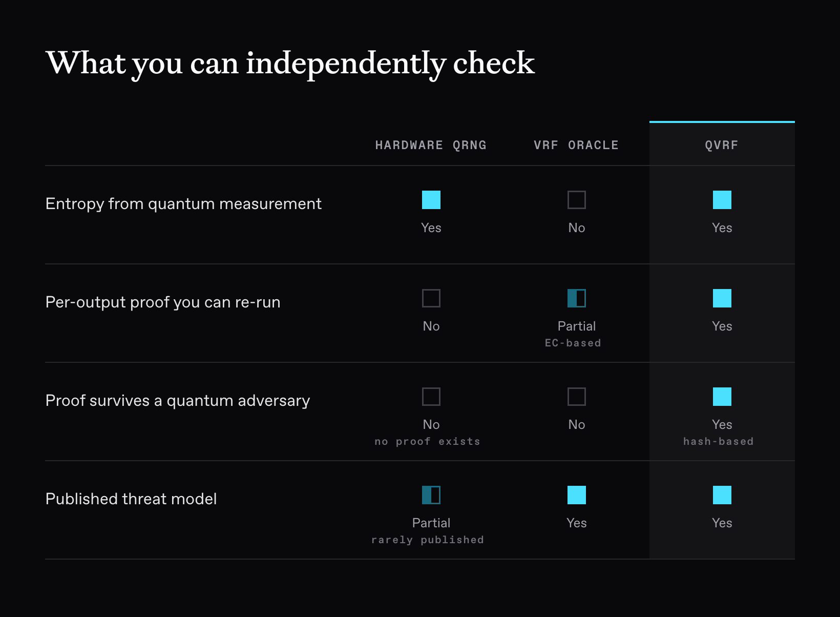Click QVRF filled square in quantum adversary row
840x617 pixels.
(722, 397)
